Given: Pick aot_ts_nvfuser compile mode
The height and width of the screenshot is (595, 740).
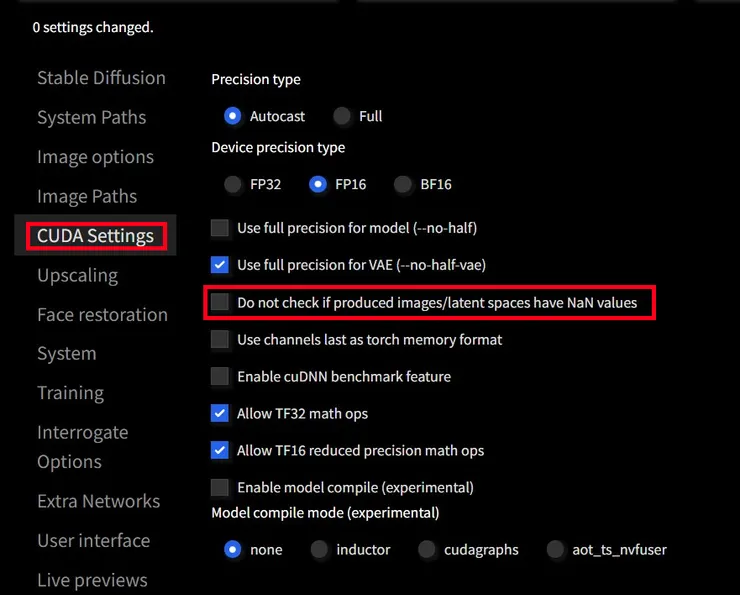Looking at the screenshot, I should click(x=556, y=549).
